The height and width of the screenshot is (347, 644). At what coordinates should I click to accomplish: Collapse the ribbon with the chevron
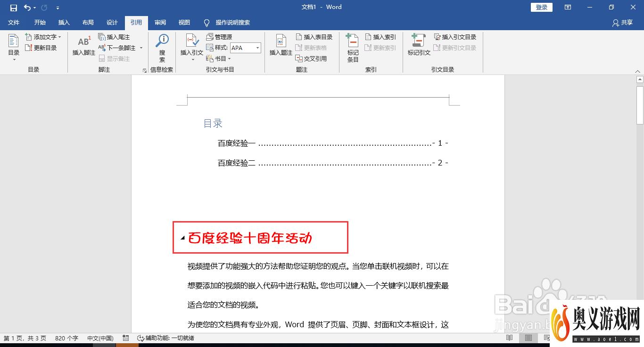[x=637, y=71]
